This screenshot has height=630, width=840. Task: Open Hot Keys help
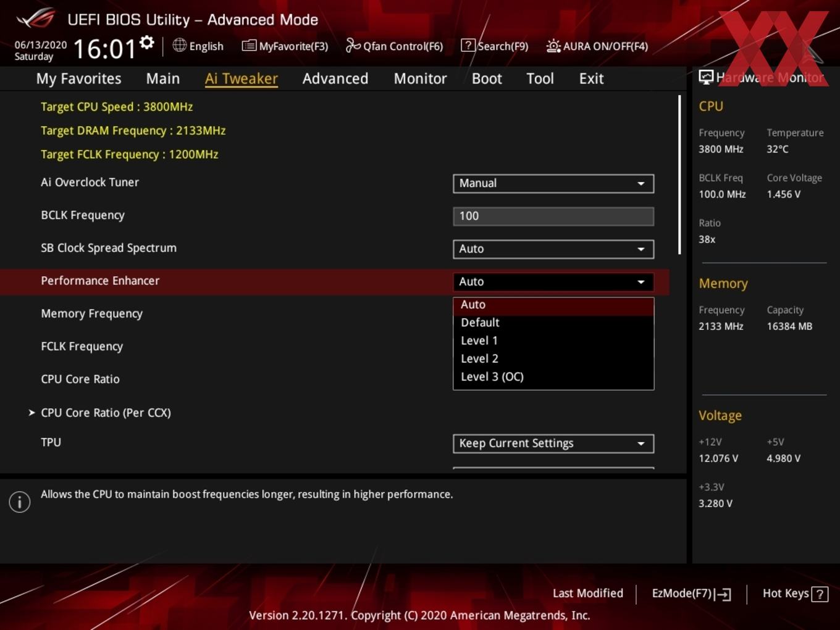point(795,594)
